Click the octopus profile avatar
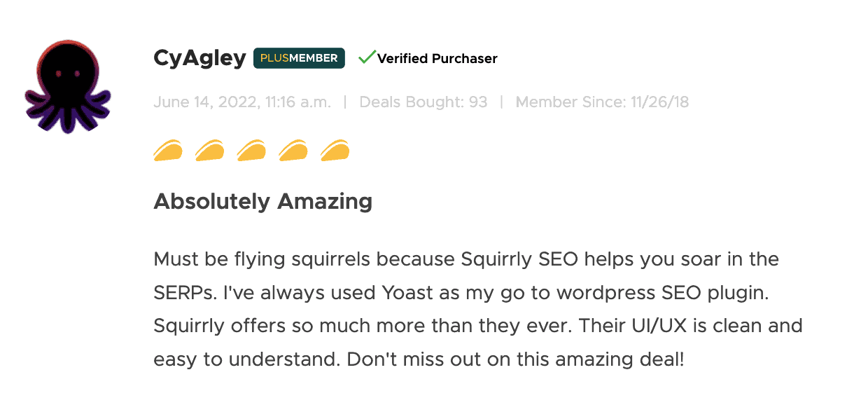 point(67,86)
